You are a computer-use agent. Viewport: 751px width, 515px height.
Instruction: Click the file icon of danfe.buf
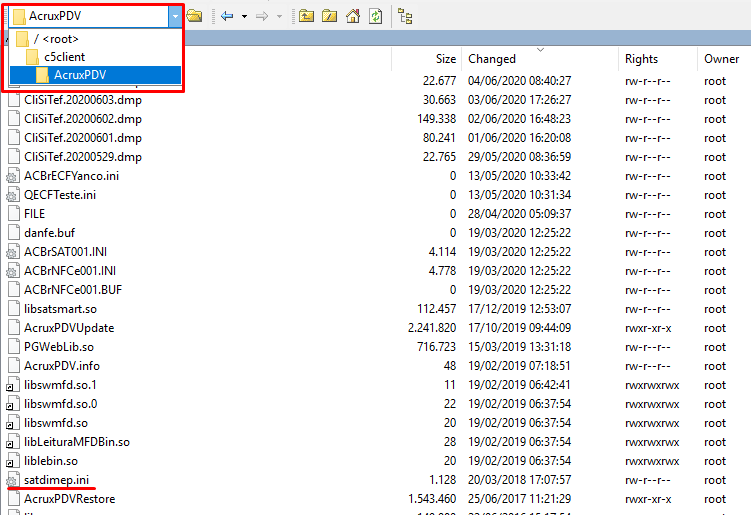(14, 233)
